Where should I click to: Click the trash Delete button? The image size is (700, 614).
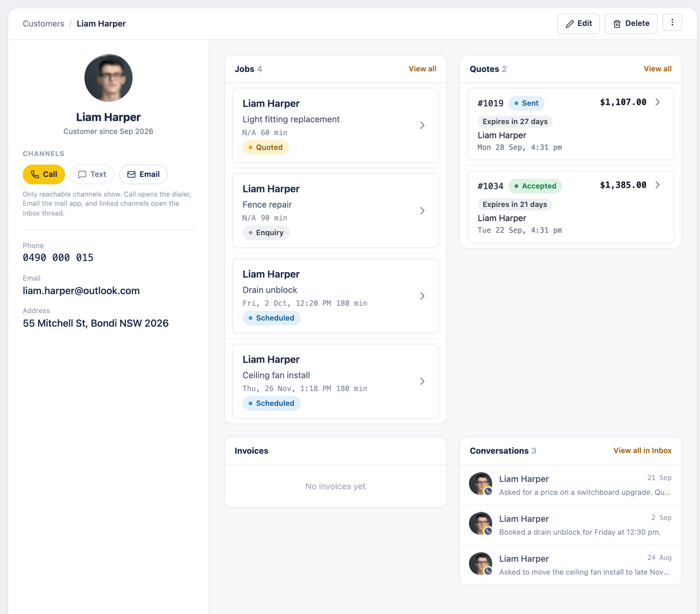tap(631, 24)
